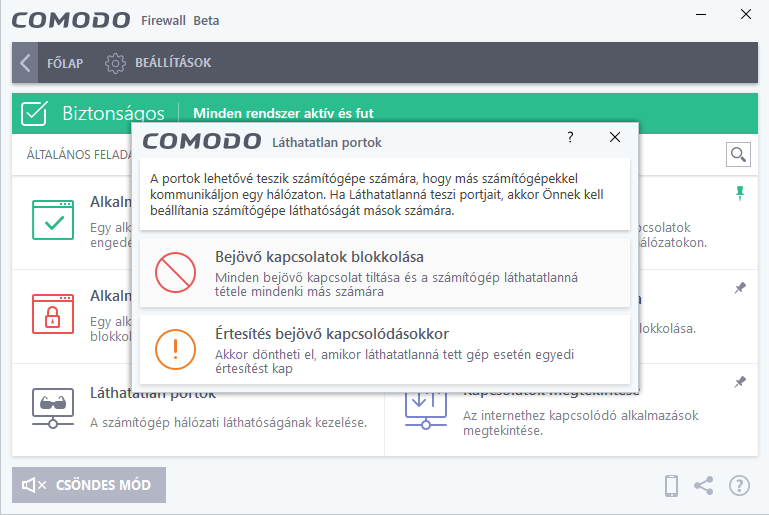Click the red block application lock icon
The width and height of the screenshot is (769, 515).
pos(53,314)
